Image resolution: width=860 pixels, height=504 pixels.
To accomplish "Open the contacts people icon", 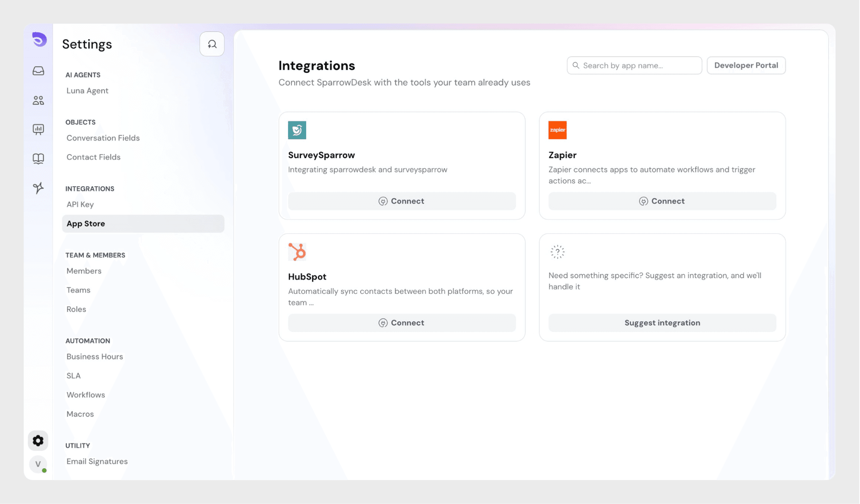I will click(x=38, y=100).
